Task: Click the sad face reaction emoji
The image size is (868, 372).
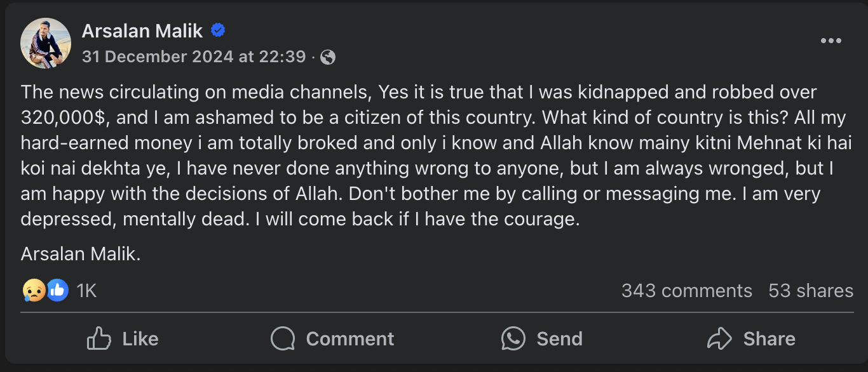Action: tap(34, 290)
